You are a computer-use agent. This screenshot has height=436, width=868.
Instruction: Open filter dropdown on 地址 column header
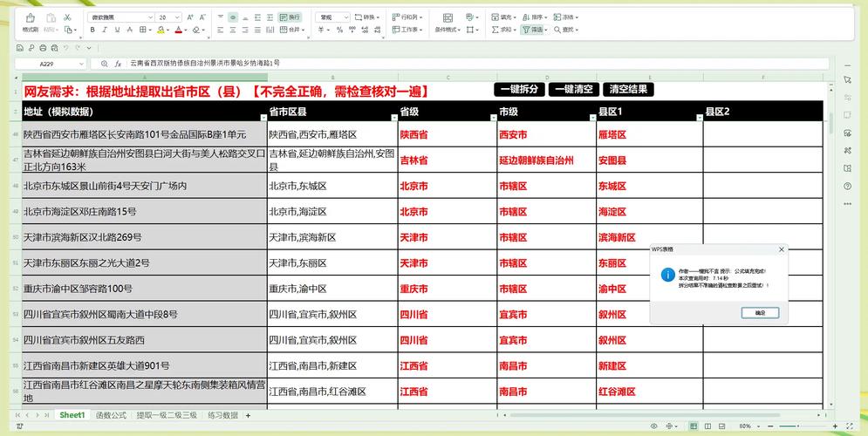(x=263, y=118)
